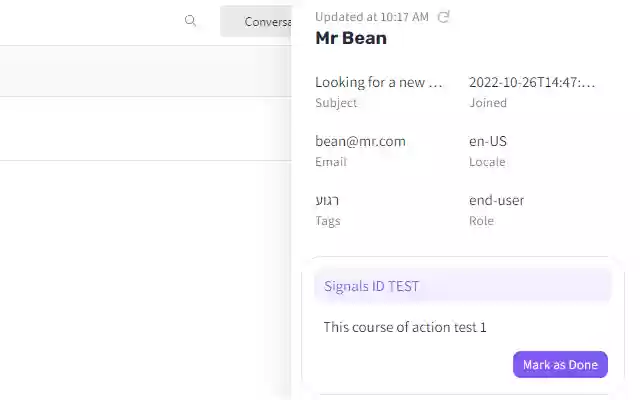Click the Mr Bean contact name
The image size is (640, 400).
(x=351, y=39)
